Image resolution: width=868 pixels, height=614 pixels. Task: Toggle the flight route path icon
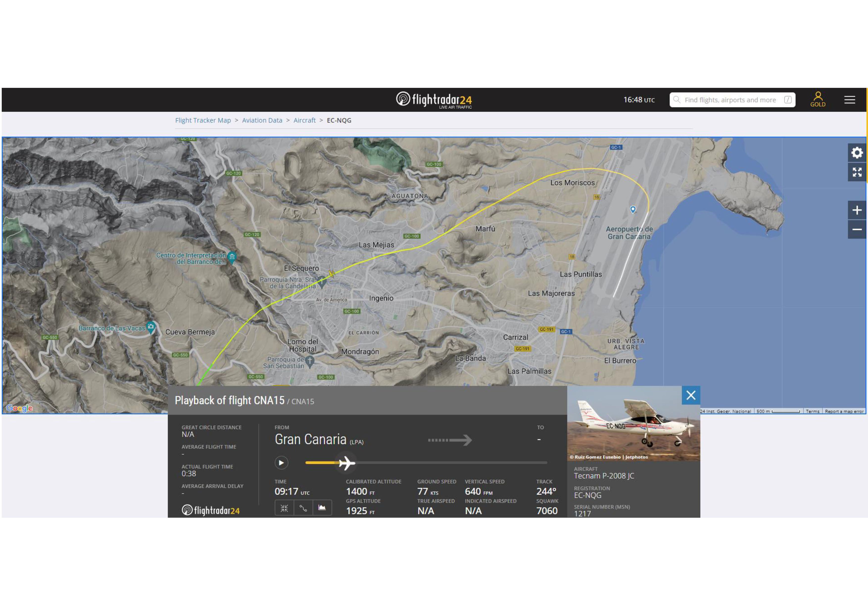(303, 508)
